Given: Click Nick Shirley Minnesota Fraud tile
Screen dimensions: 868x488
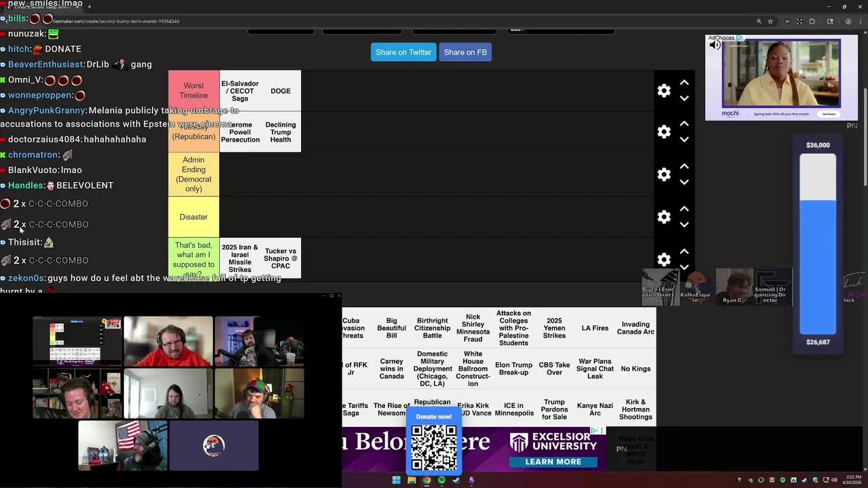Looking at the screenshot, I should point(473,328).
